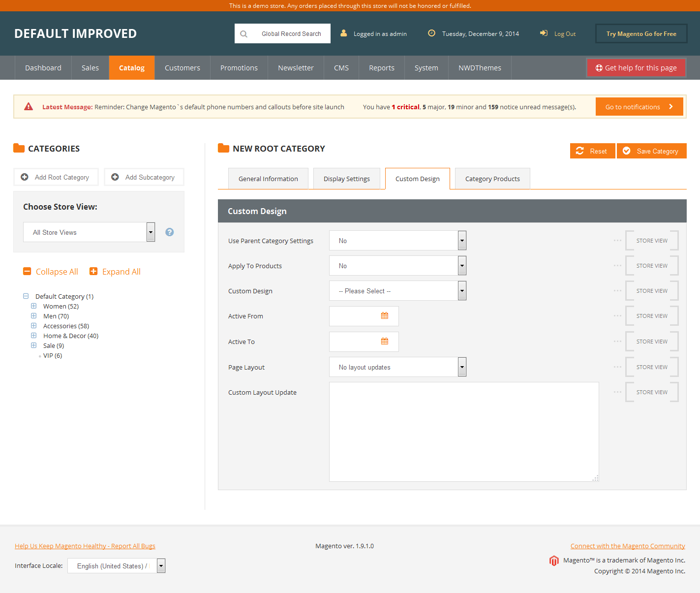The image size is (700, 593).
Task: Click the Active From date field
Action: pyautogui.click(x=364, y=316)
